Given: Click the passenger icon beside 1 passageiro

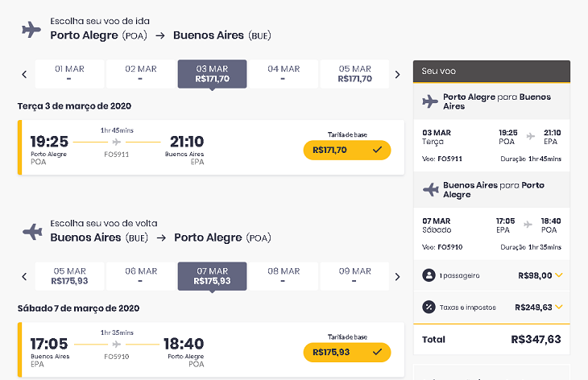Looking at the screenshot, I should [429, 275].
